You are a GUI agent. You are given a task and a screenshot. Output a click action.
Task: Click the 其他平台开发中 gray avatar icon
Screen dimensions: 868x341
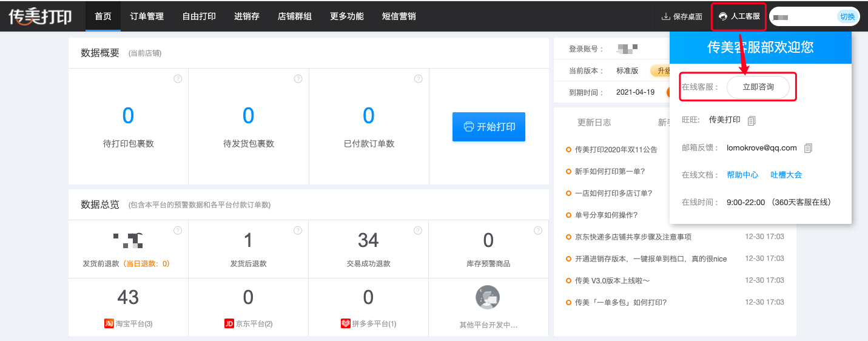[x=488, y=298]
